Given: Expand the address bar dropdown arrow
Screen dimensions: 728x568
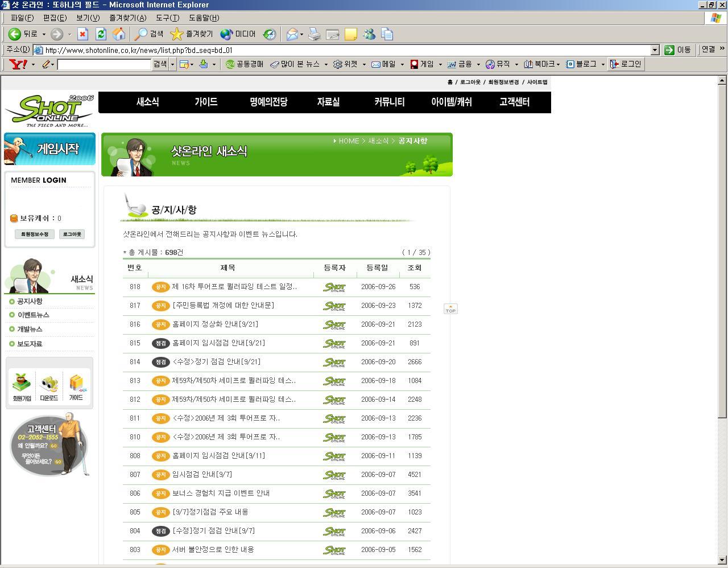Looking at the screenshot, I should 655,50.
